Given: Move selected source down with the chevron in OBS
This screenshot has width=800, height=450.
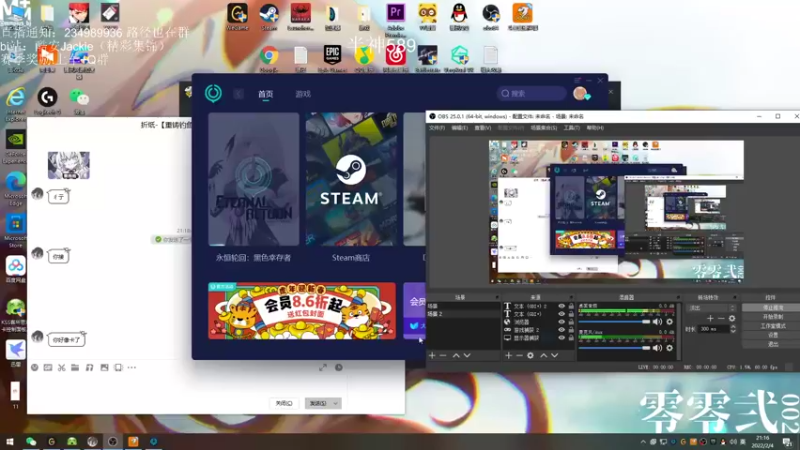Looking at the screenshot, I should [555, 355].
